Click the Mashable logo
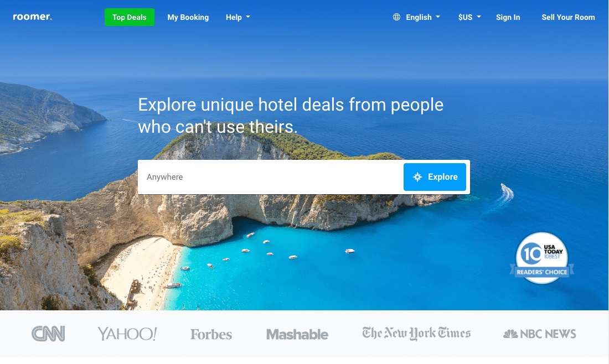The height and width of the screenshot is (364, 609). coord(297,334)
